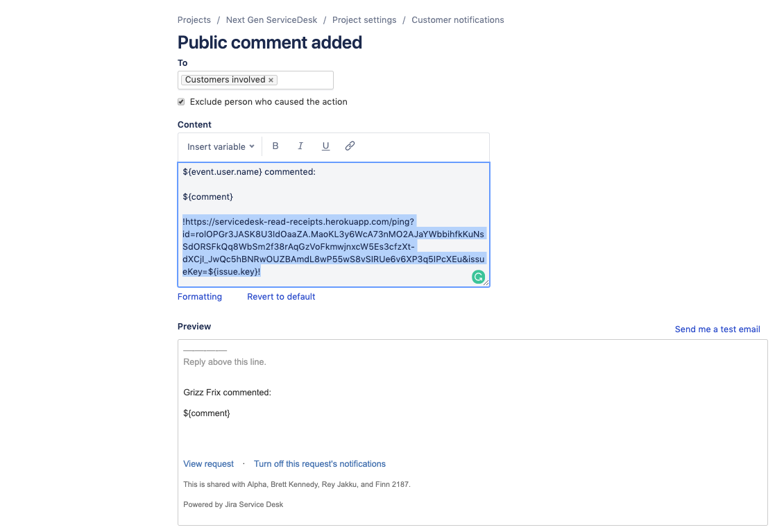This screenshot has width=784, height=532.
Task: Click the ${comment} line in content editor
Action: tap(208, 197)
